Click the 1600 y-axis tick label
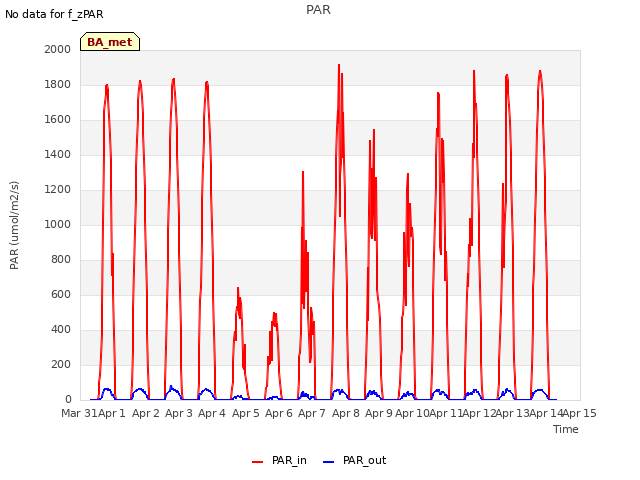This screenshot has width=640, height=480. pos(58,120)
